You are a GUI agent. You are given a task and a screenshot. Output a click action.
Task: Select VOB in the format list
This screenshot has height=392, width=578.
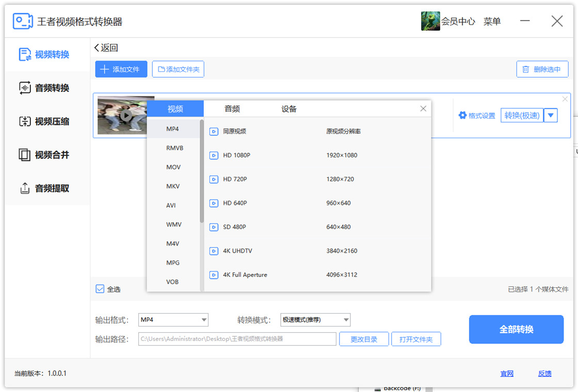click(172, 282)
